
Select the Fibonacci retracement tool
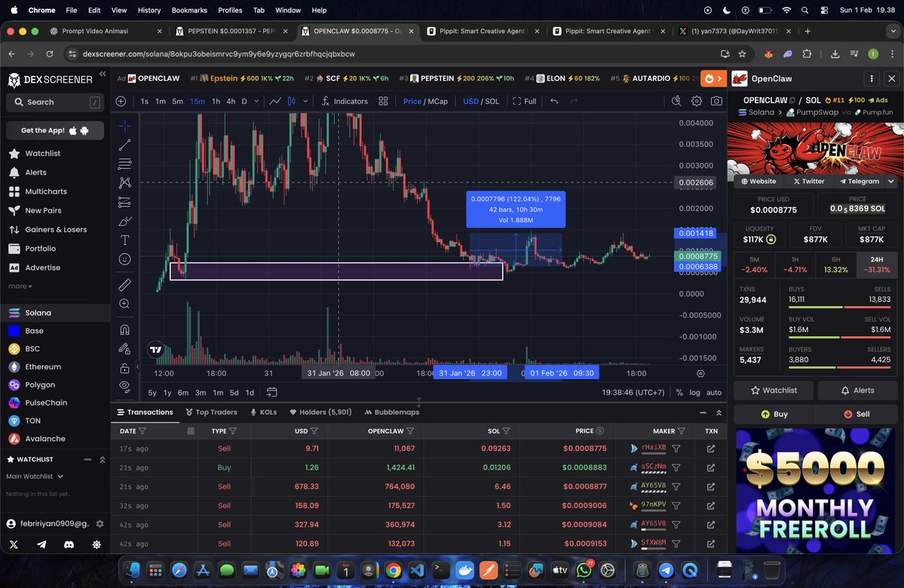tap(124, 164)
